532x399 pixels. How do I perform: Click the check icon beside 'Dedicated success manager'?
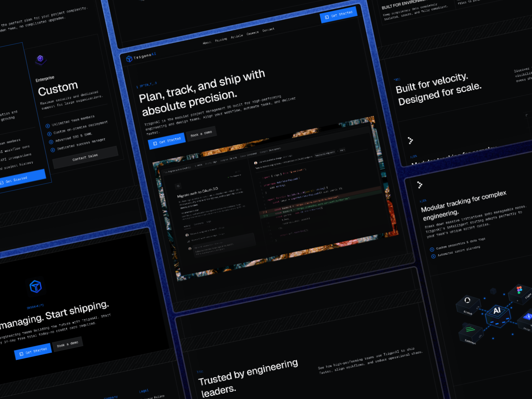53,150
